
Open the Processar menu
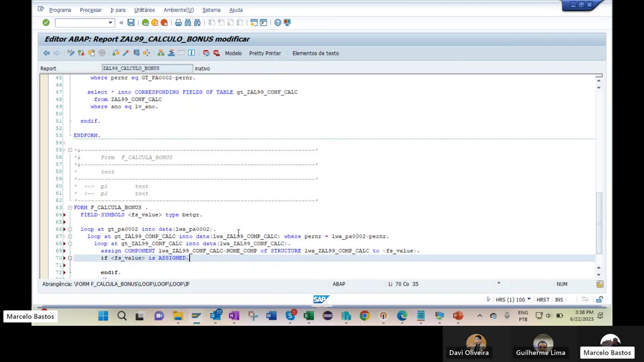[x=91, y=10]
